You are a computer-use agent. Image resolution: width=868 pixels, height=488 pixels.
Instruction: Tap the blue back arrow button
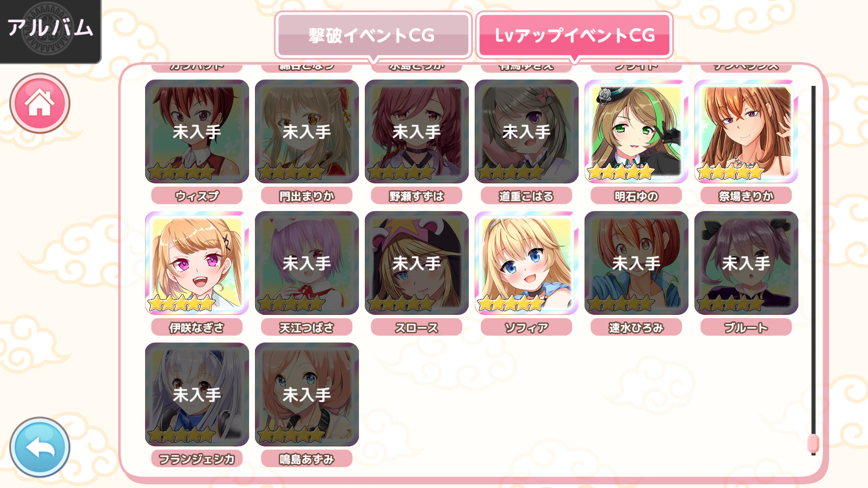click(40, 447)
